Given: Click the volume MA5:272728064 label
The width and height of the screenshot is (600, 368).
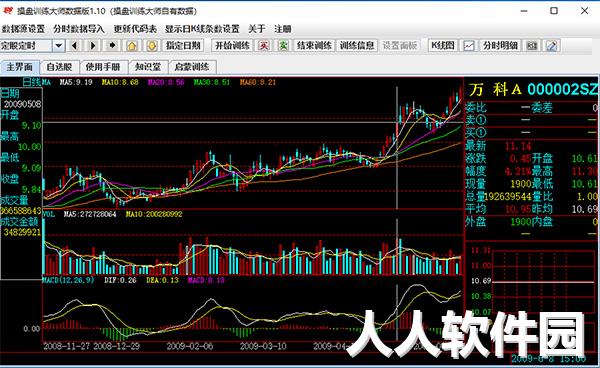Looking at the screenshot, I should [90, 214].
